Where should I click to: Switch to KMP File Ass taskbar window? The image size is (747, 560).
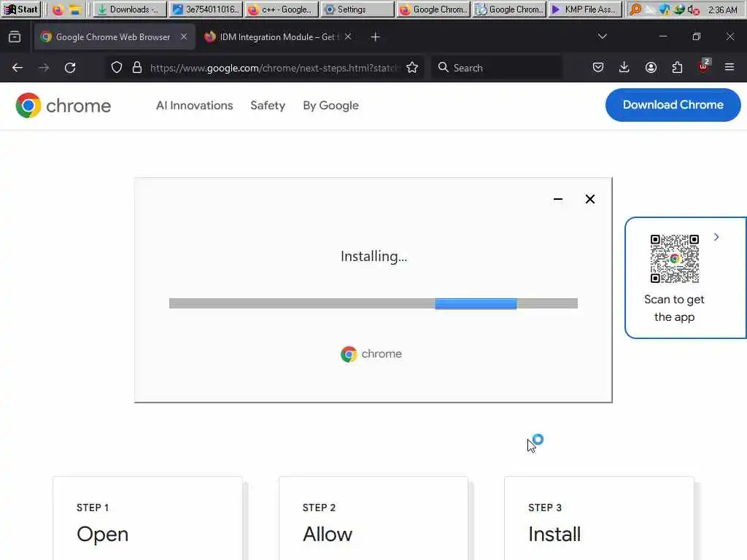tap(585, 9)
